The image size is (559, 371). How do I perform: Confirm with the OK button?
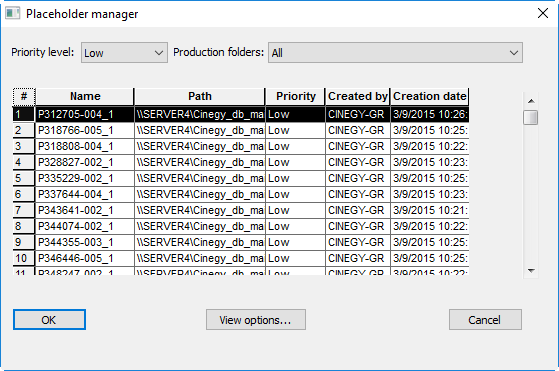(49, 320)
